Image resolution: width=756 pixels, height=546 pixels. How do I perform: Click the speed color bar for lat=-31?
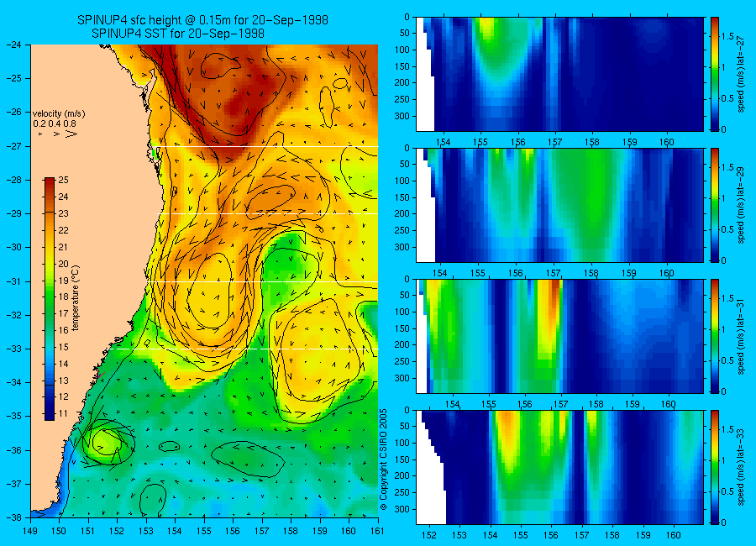[x=715, y=336]
